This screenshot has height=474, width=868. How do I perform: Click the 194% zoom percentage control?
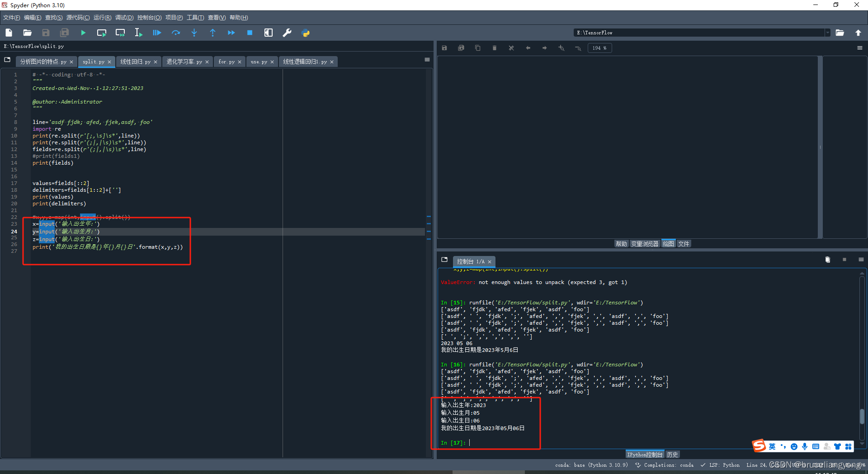click(599, 47)
